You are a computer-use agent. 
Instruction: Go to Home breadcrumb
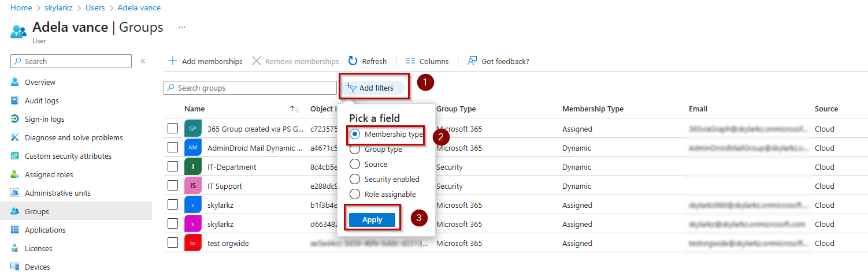[x=21, y=8]
